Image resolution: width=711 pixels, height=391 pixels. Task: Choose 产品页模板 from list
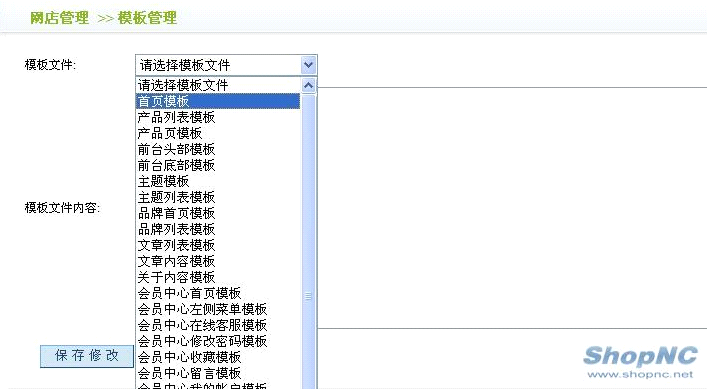click(x=218, y=133)
